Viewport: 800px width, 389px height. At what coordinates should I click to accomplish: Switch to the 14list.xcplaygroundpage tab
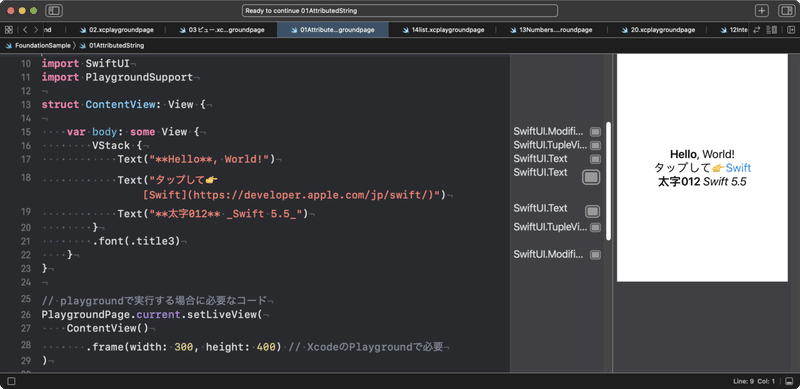(x=443, y=30)
